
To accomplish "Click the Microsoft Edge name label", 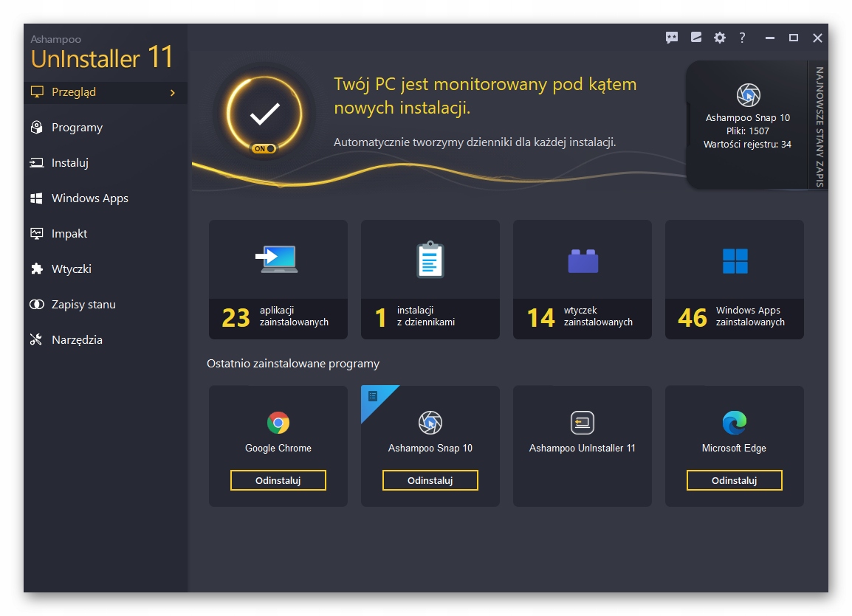I will coord(734,449).
